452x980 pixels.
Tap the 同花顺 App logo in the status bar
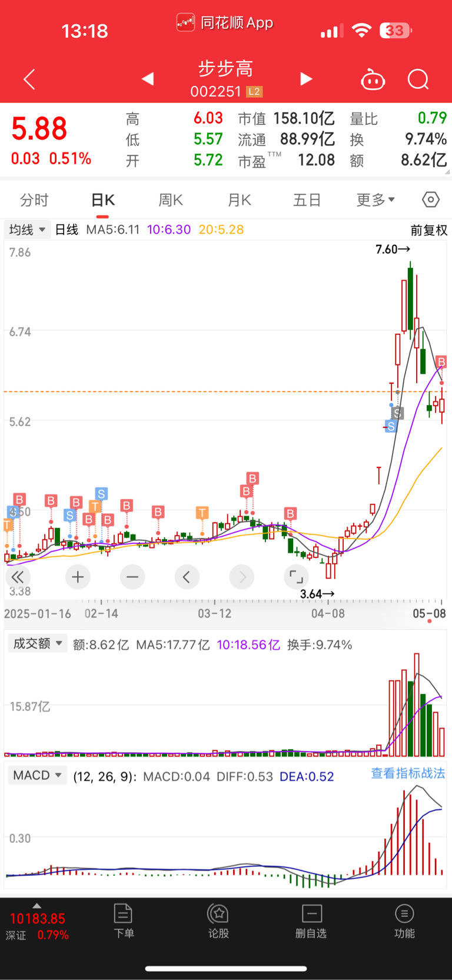tap(185, 22)
